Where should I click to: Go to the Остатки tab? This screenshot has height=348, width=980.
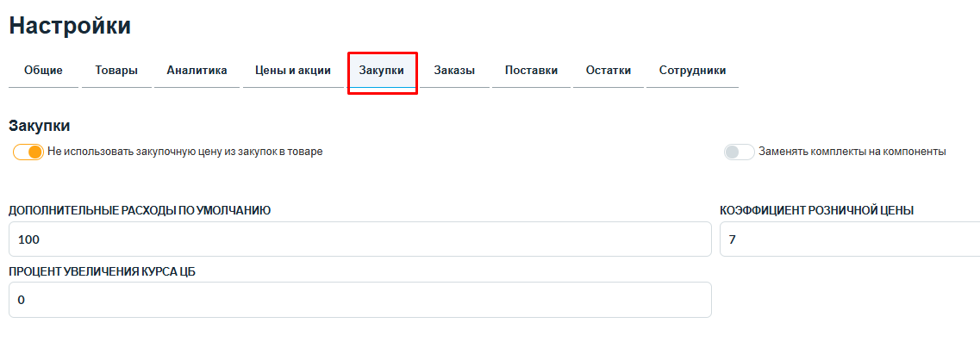click(x=609, y=71)
